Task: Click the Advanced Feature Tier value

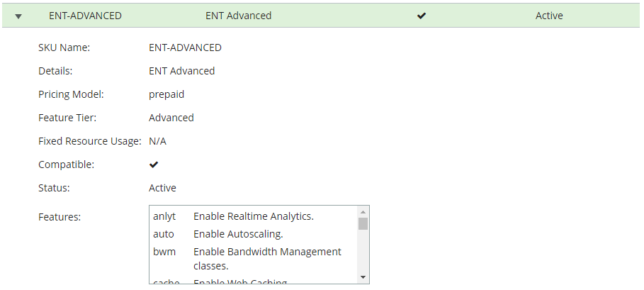Action: (171, 118)
